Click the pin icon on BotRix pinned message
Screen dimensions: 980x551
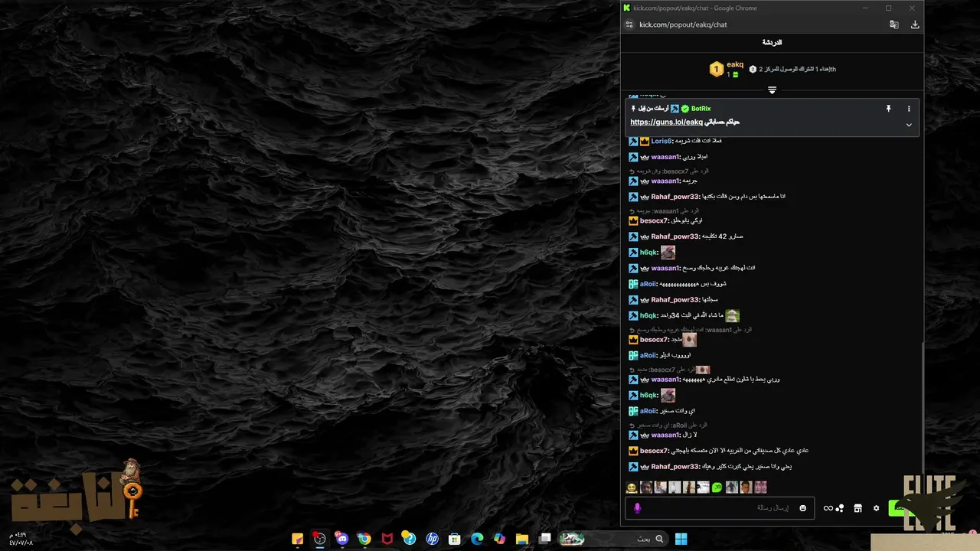tap(888, 109)
